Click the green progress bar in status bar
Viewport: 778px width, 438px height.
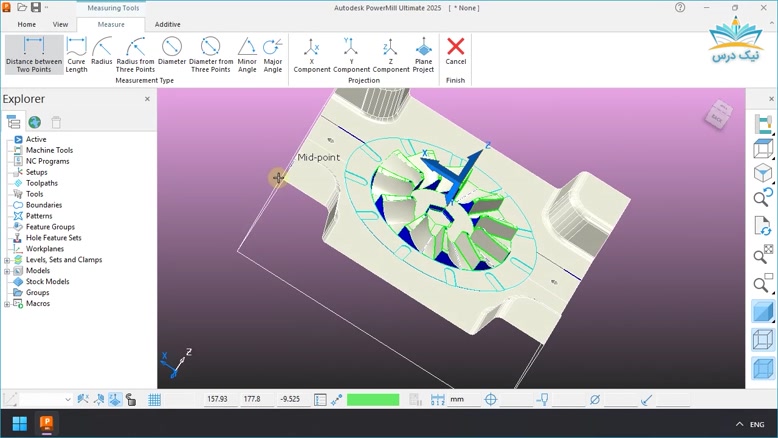373,400
